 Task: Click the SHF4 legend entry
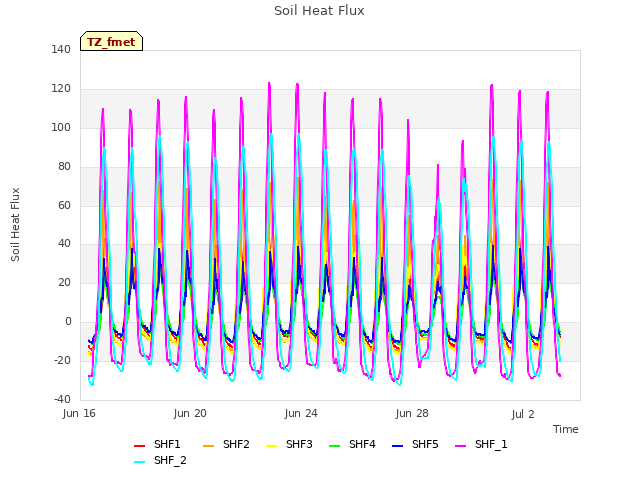pyautogui.click(x=352, y=444)
